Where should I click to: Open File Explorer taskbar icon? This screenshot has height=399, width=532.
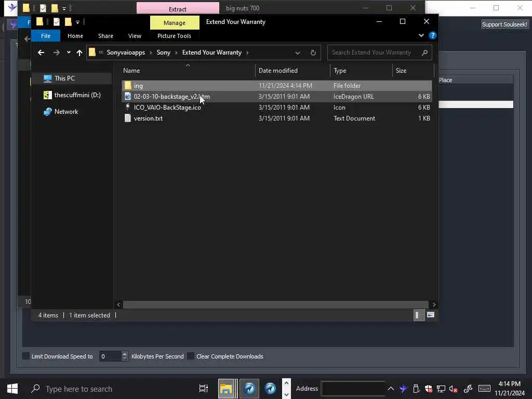tap(226, 389)
